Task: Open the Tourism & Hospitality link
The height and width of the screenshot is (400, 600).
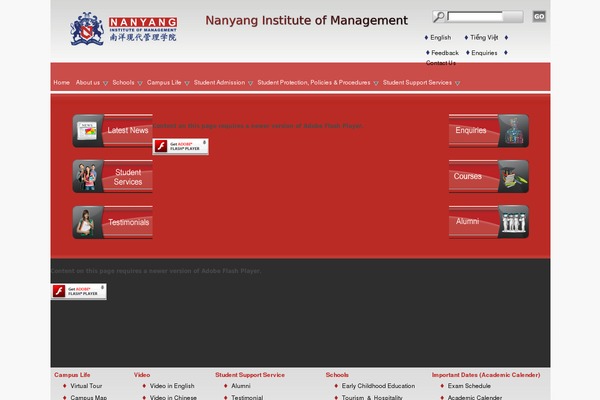Action: (372, 397)
